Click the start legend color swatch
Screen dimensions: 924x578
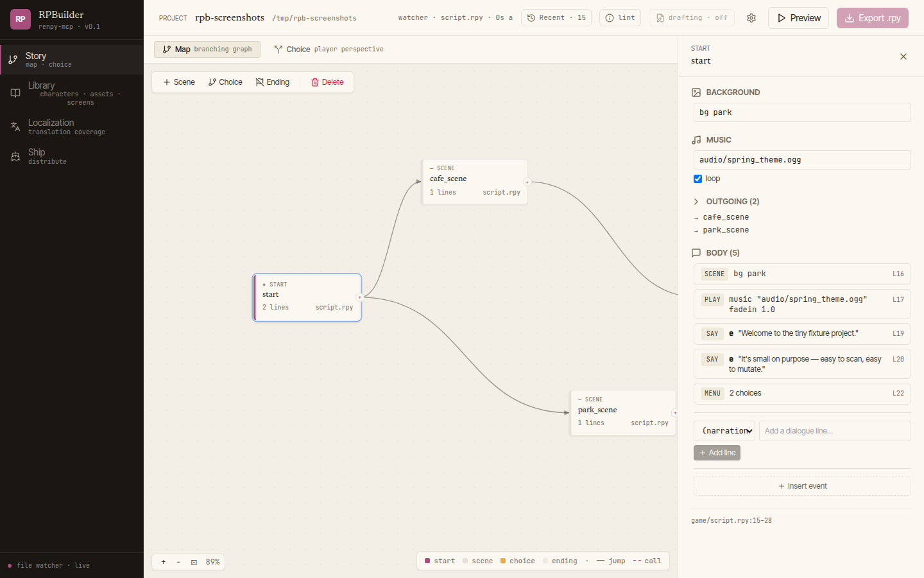(x=427, y=561)
